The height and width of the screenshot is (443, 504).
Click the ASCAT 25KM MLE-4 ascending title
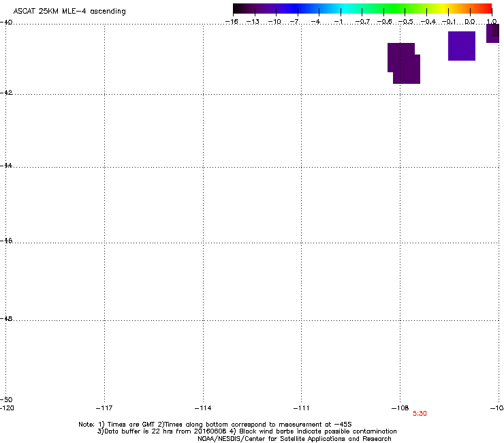69,12
